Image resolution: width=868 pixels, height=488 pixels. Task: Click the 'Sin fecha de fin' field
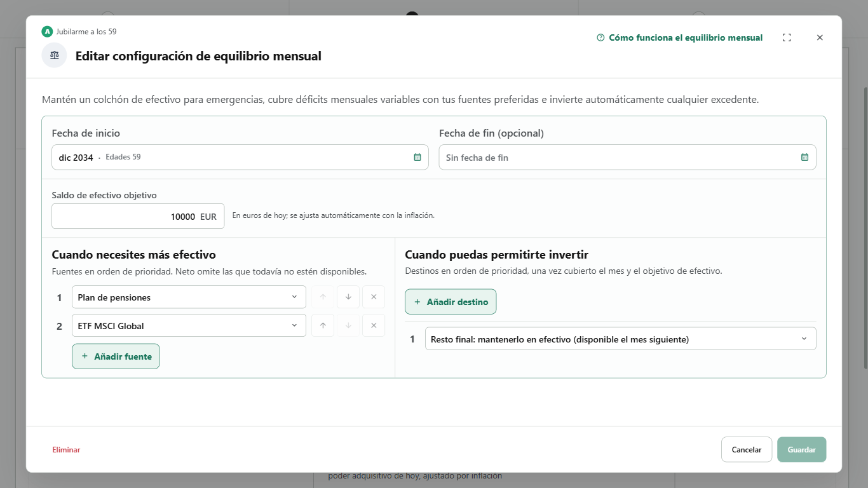pyautogui.click(x=628, y=157)
